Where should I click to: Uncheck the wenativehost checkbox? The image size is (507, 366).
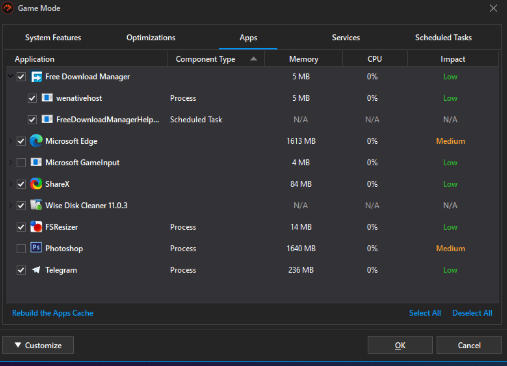coord(32,98)
